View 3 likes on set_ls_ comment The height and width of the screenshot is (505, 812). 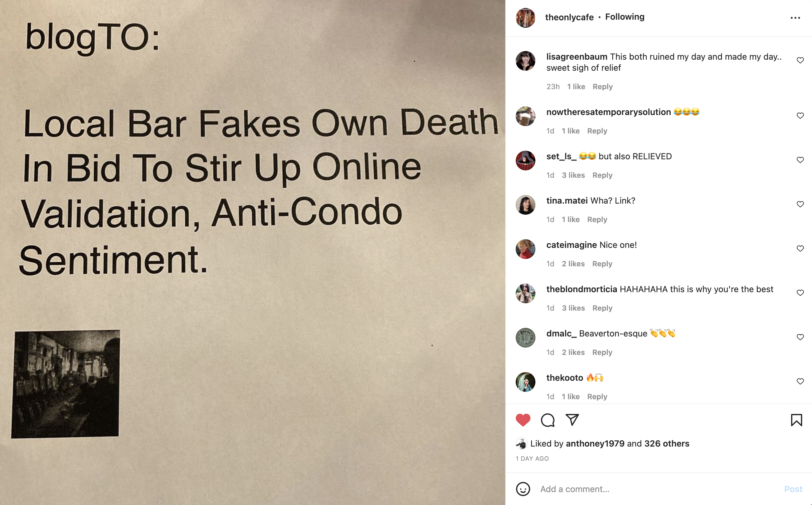[573, 175]
